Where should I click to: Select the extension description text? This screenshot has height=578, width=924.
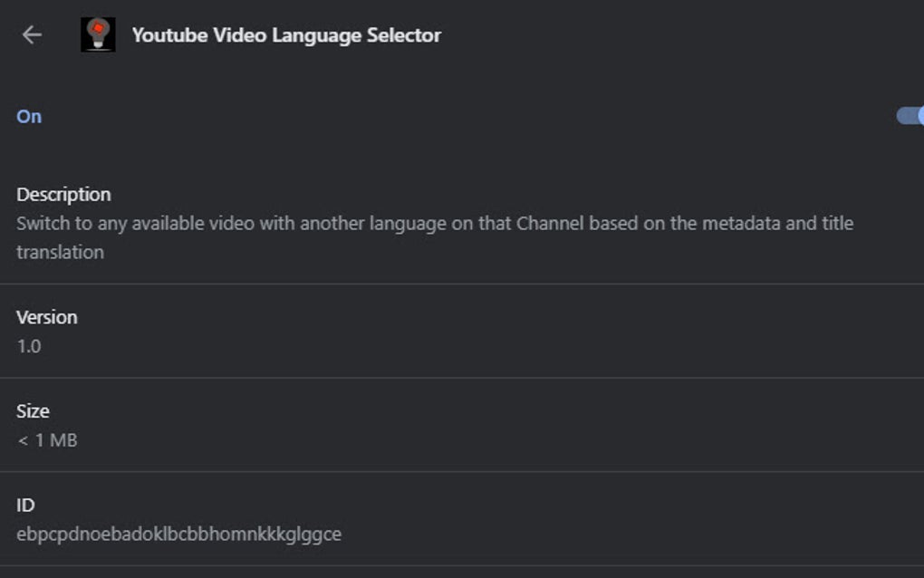(x=433, y=223)
